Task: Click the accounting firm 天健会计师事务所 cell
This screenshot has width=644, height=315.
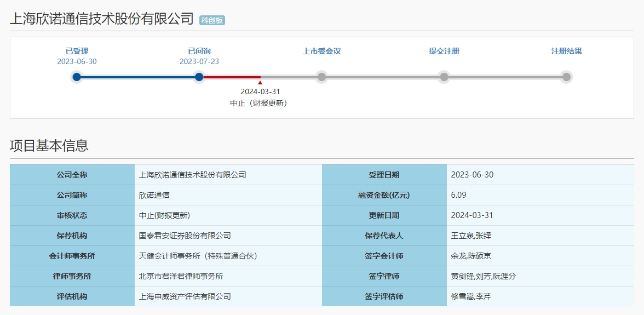Action: pos(228,256)
